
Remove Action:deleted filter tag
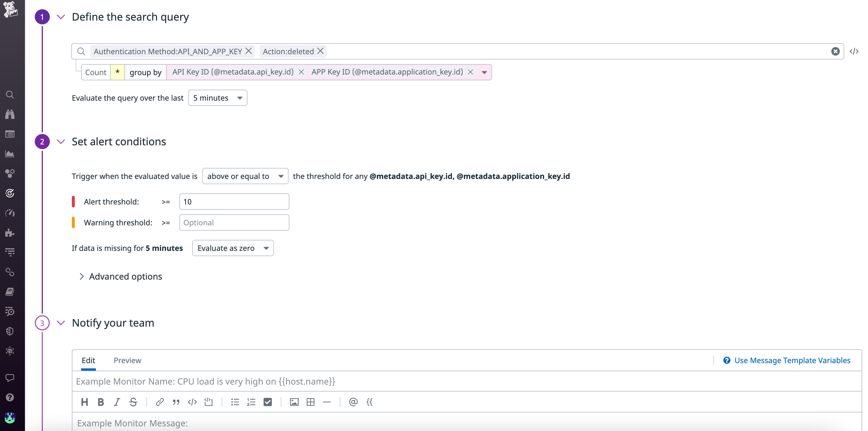[320, 51]
